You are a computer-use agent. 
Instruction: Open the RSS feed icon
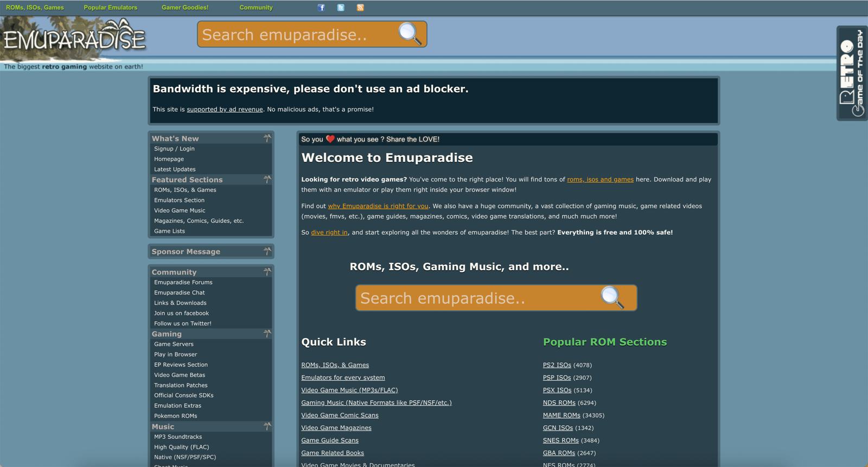pos(360,8)
